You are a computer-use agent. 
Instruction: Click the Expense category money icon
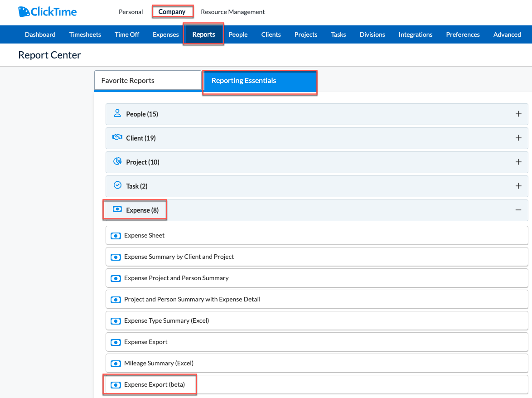(x=117, y=209)
